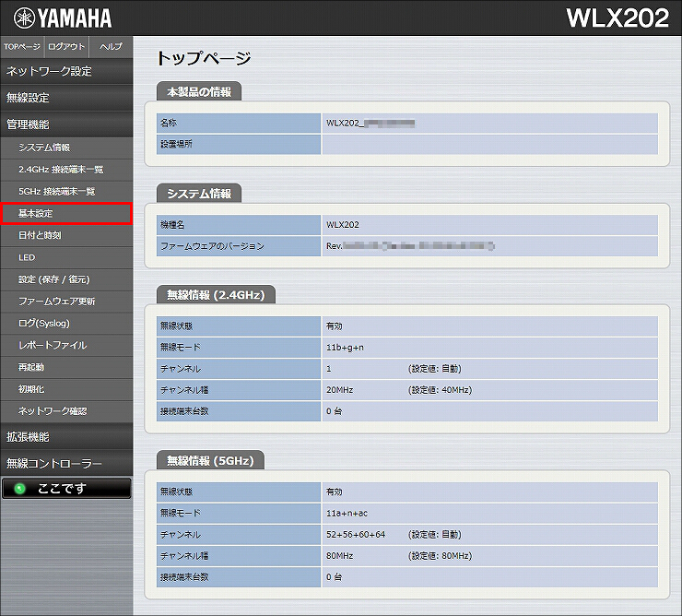
Task: Click the 20MHz channel width value
Action: point(340,390)
